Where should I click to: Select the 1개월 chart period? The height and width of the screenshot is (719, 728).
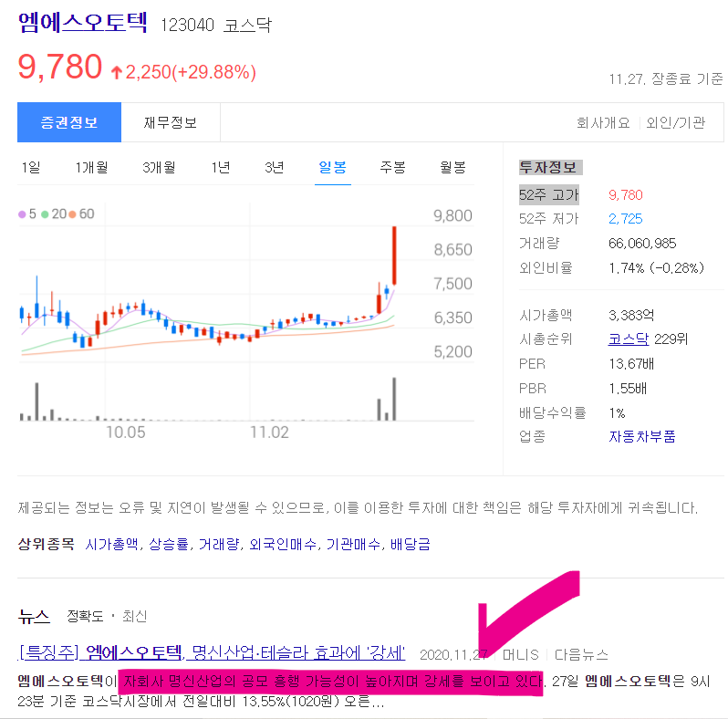(91, 167)
